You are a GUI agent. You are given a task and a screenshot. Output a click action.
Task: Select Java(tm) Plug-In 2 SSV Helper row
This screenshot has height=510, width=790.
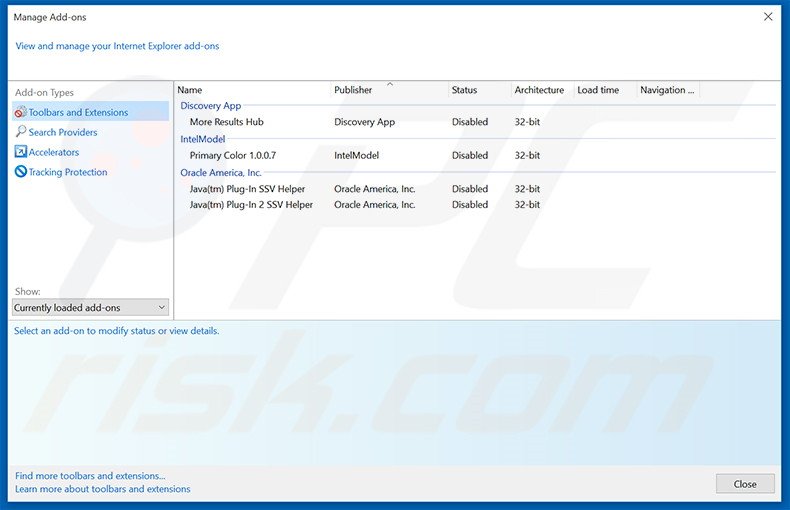(x=251, y=205)
